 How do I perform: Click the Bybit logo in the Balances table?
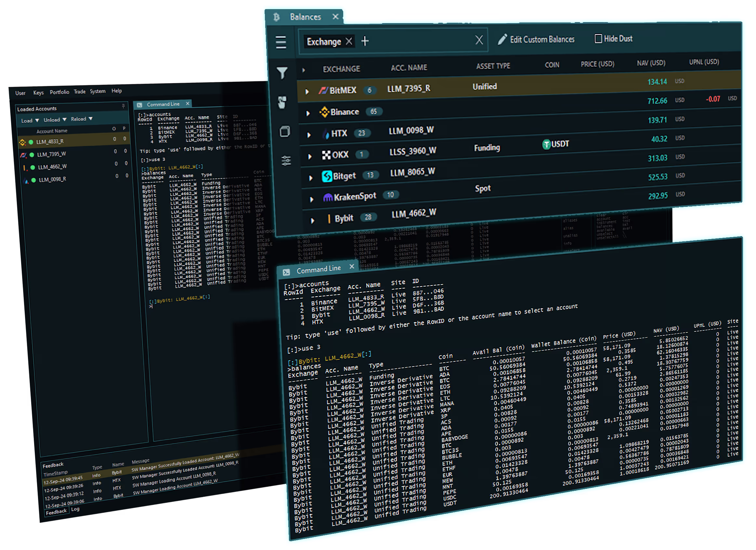coord(329,219)
